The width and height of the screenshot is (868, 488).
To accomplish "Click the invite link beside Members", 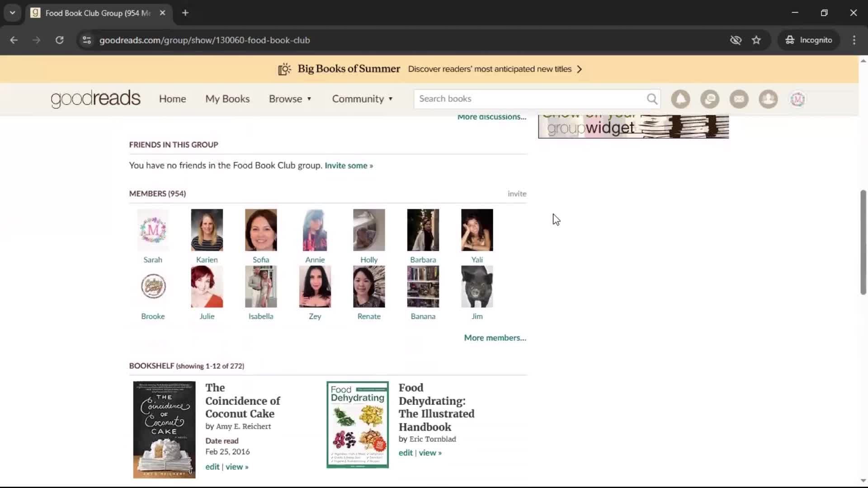I will click(517, 194).
